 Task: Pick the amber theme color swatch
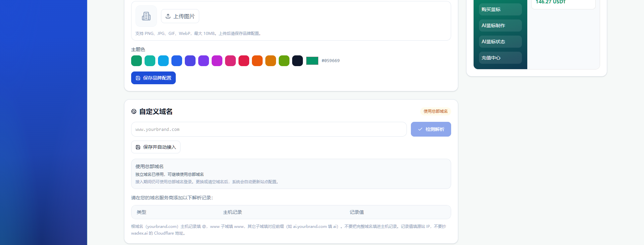tap(271, 61)
